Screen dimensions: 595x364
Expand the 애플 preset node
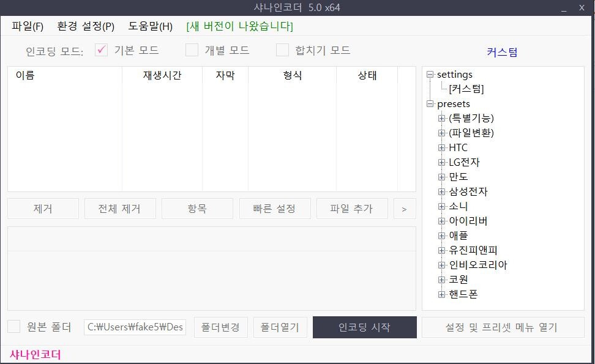441,236
